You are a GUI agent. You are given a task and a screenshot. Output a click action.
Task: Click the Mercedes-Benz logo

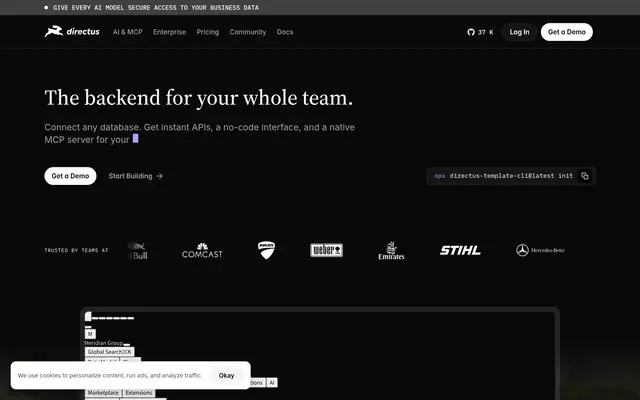coord(540,250)
